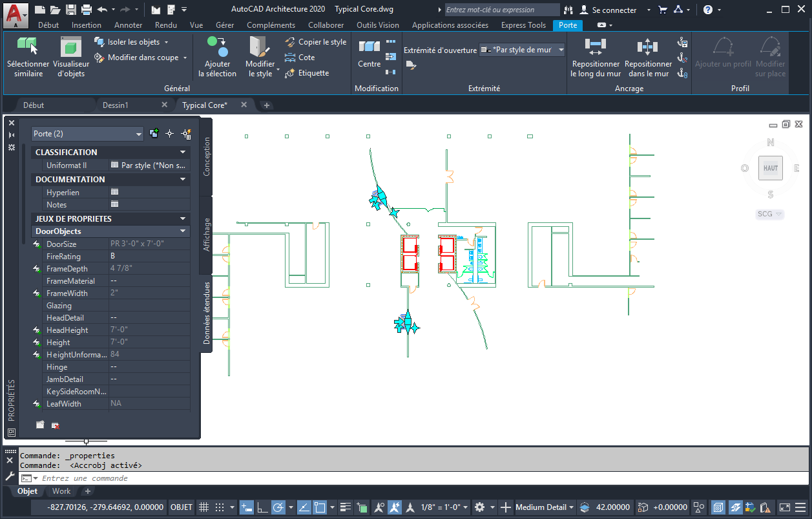Image resolution: width=812 pixels, height=519 pixels.
Task: Switch to the Work layout tab
Action: pos(61,491)
